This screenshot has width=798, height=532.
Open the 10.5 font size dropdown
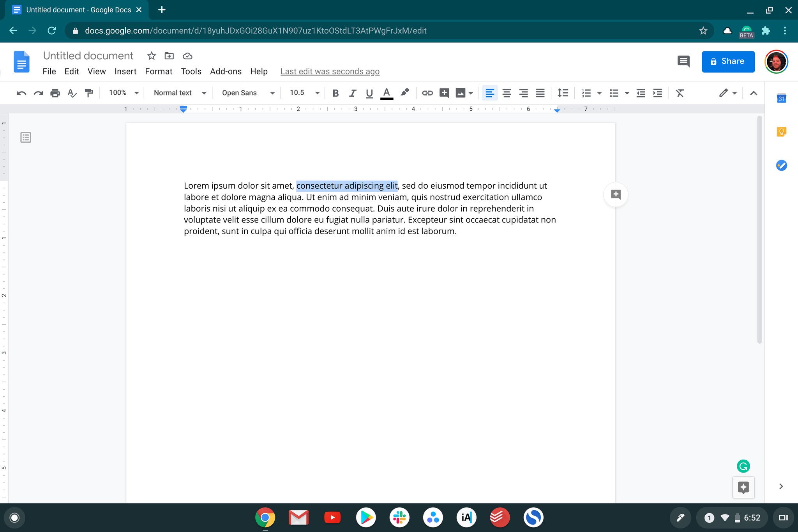304,93
